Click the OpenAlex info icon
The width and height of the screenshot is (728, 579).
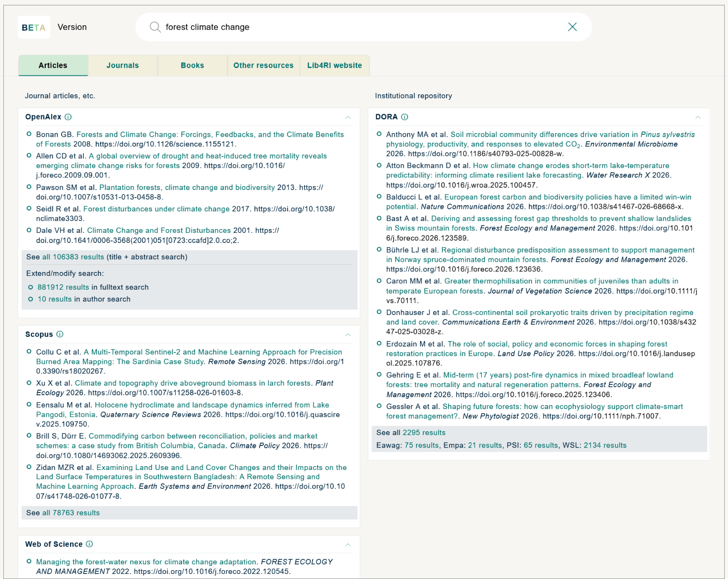click(x=69, y=117)
